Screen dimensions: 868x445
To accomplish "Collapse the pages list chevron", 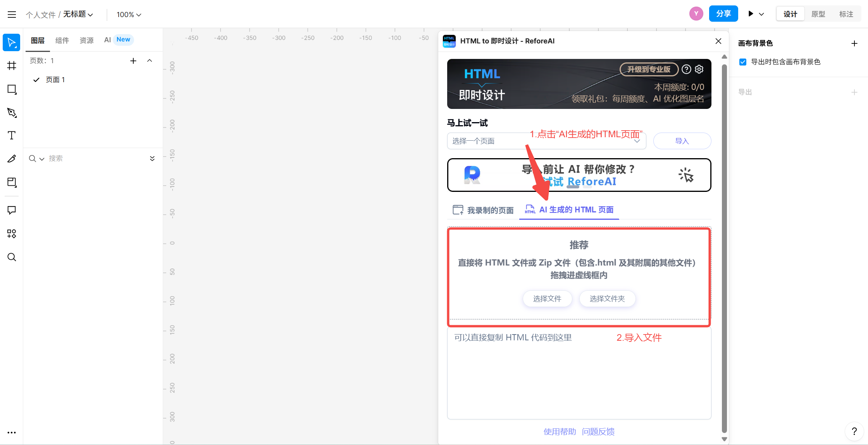I will pyautogui.click(x=150, y=61).
